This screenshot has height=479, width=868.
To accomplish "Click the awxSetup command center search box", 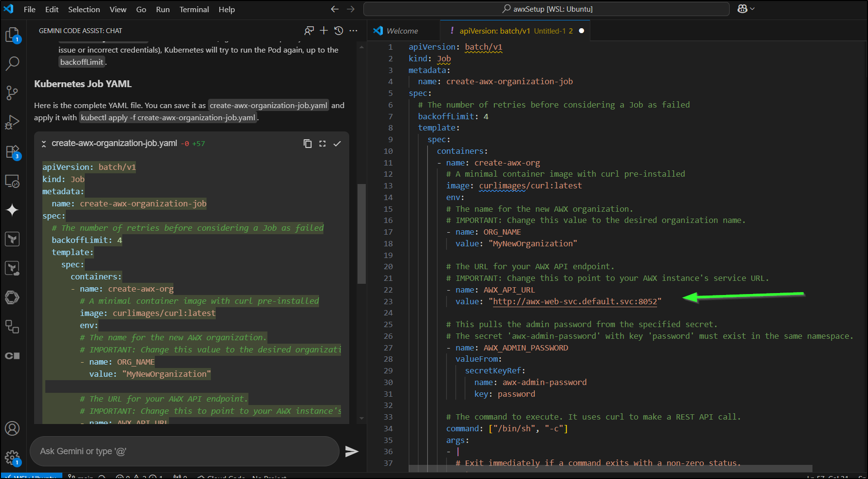I will [x=546, y=9].
